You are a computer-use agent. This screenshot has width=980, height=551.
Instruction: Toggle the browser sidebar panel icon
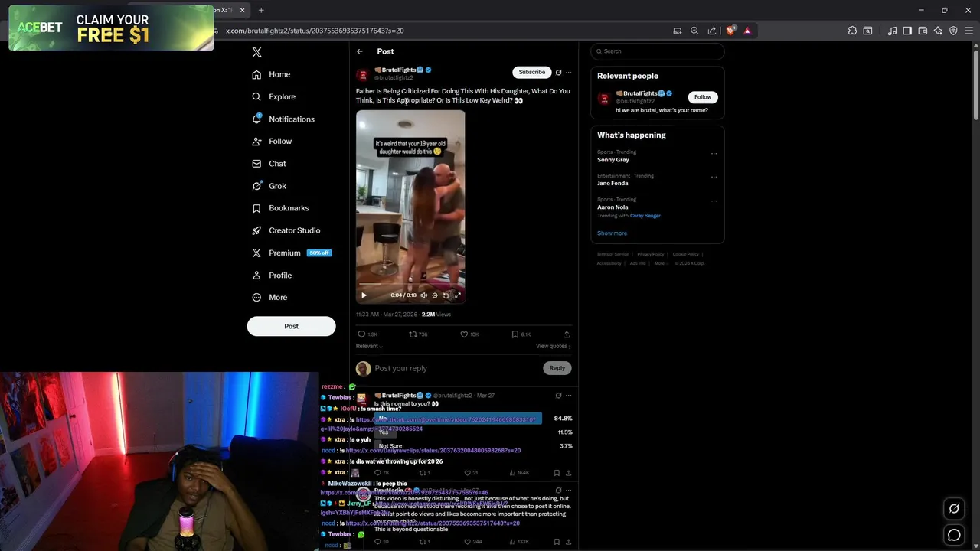coord(907,31)
